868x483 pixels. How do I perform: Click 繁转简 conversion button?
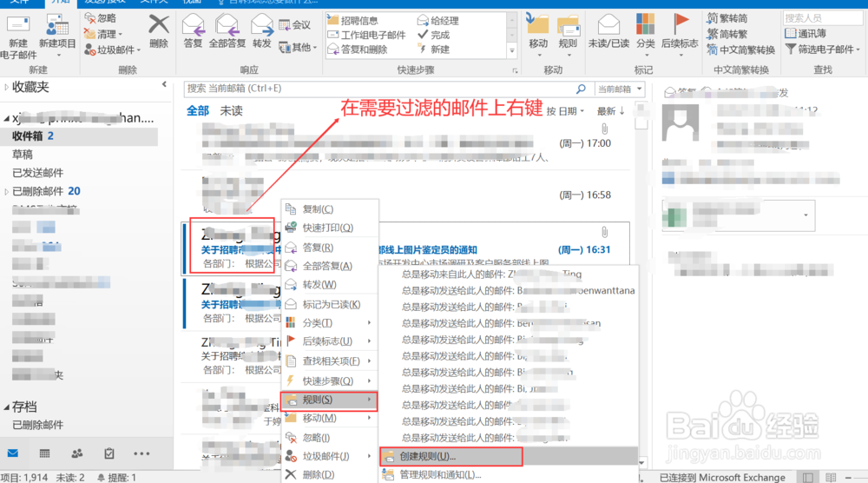click(727, 18)
